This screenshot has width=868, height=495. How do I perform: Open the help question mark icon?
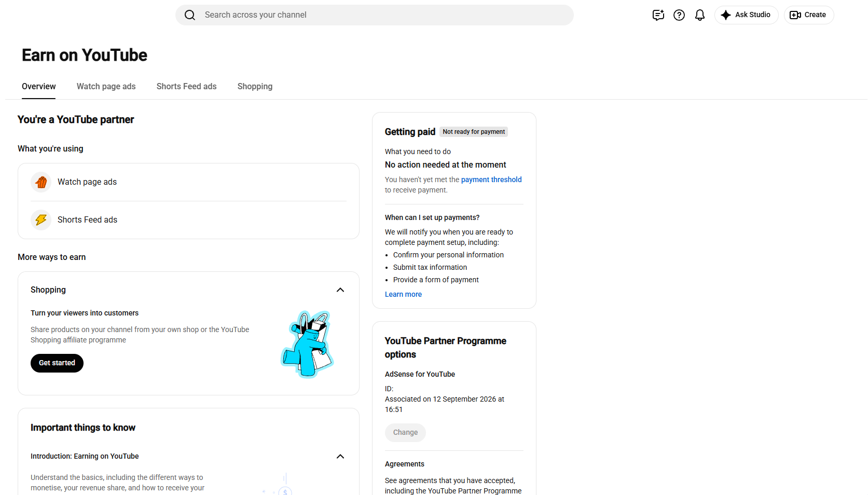(x=679, y=15)
